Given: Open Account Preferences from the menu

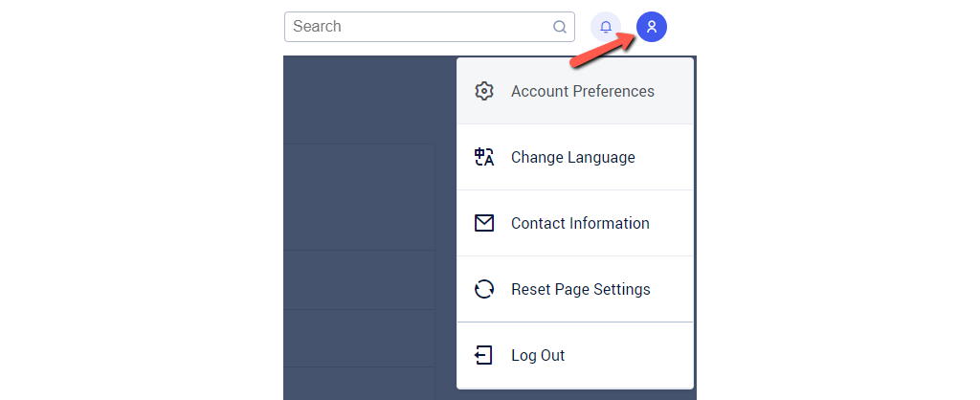Looking at the screenshot, I should click(574, 92).
